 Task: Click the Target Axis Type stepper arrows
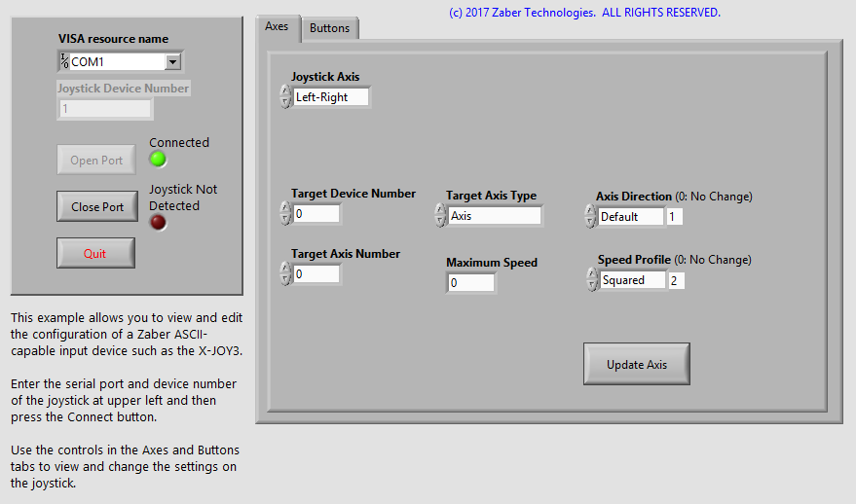pos(440,215)
